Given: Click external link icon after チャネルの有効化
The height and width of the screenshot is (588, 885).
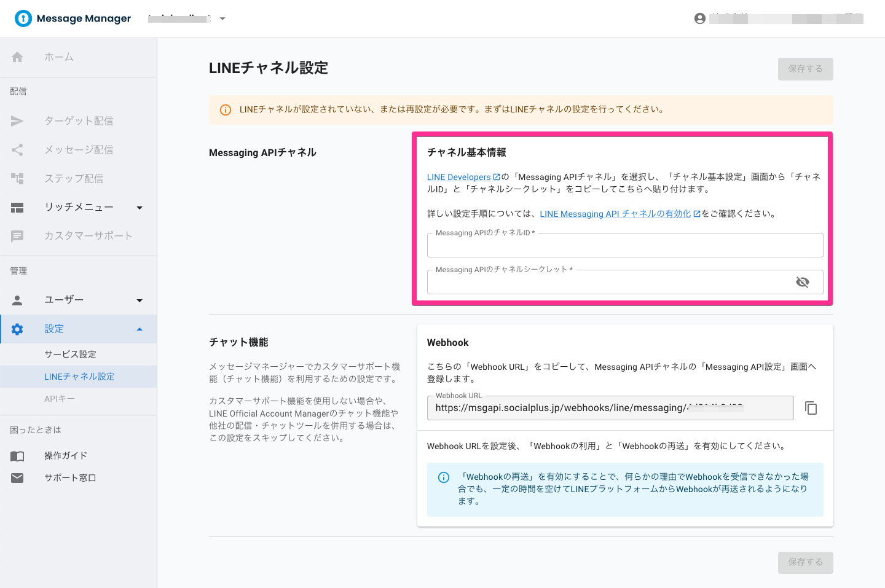Looking at the screenshot, I should tap(697, 214).
